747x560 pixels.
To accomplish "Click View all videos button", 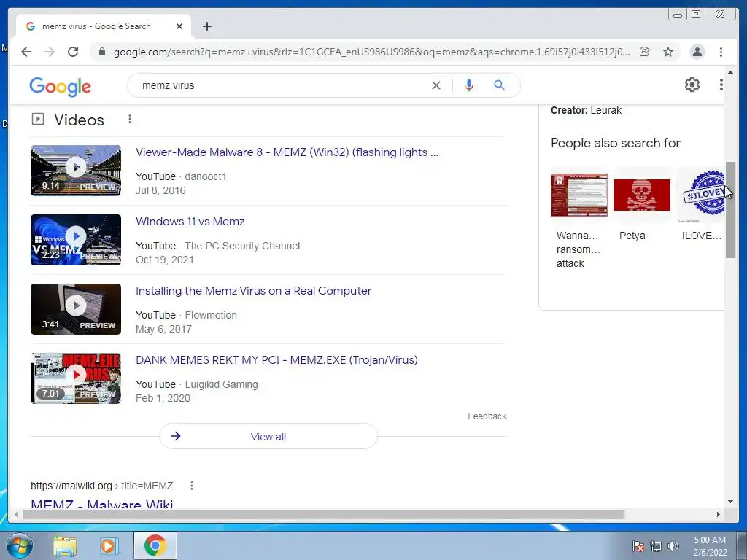I will click(268, 436).
